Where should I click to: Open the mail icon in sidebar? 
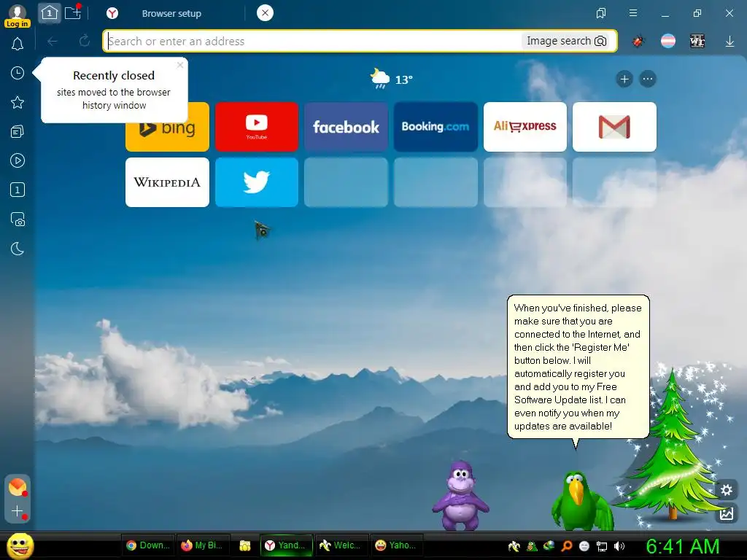coord(18,487)
